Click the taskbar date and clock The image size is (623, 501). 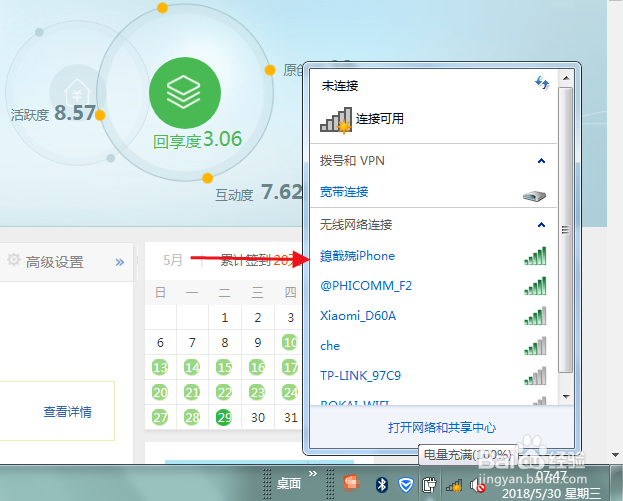[x=551, y=485]
